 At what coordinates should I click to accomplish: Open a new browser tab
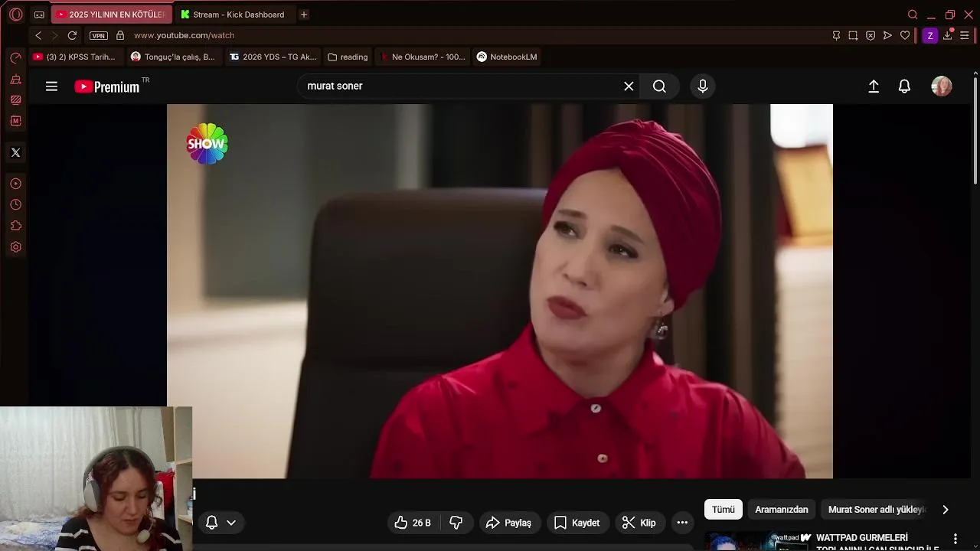click(x=304, y=15)
